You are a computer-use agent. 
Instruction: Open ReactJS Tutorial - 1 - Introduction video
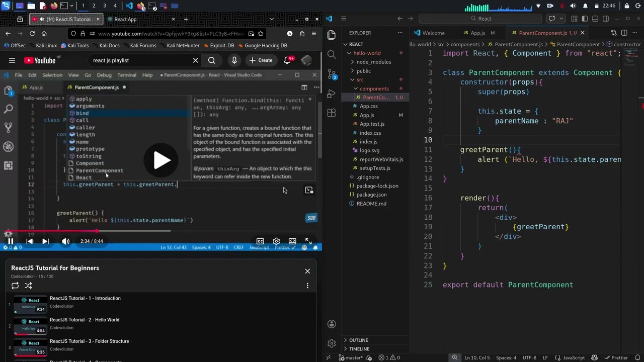point(85,298)
